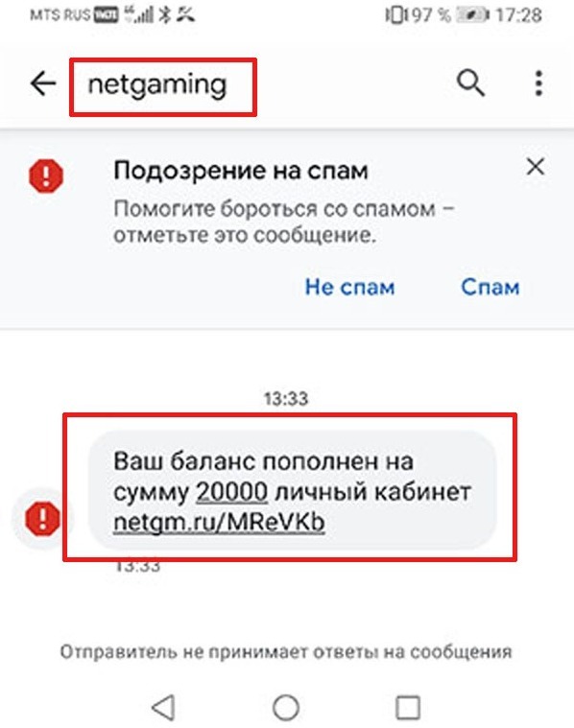Dismiss the spam suspicion banner
574x728 pixels.
536,166
